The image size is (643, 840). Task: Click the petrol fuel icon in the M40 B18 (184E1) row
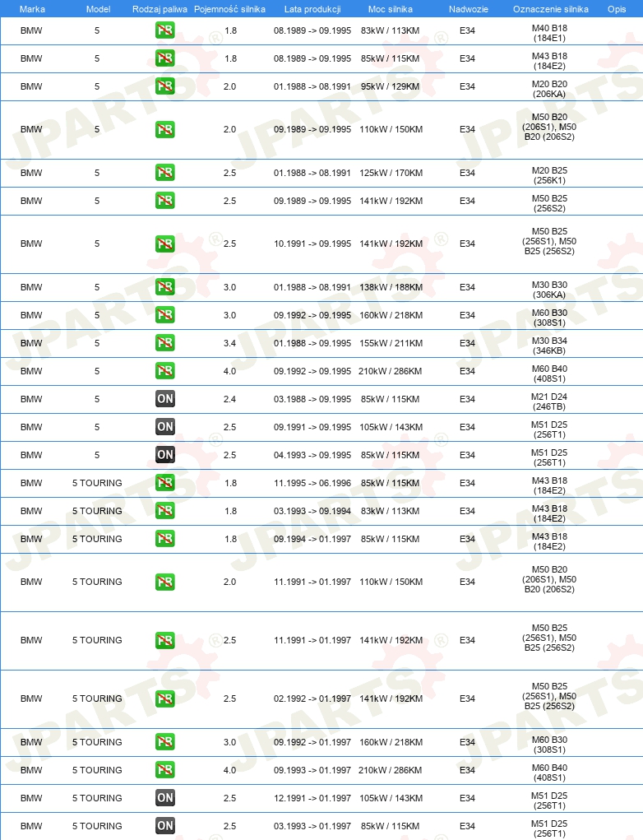click(165, 30)
